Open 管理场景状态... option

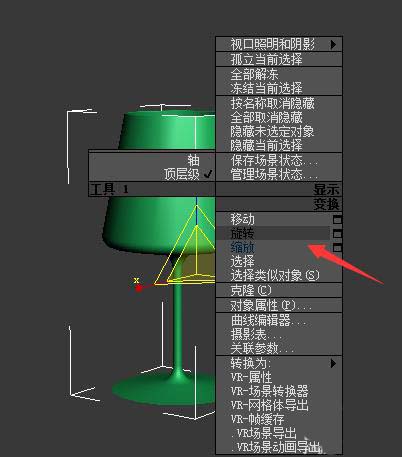click(x=279, y=174)
